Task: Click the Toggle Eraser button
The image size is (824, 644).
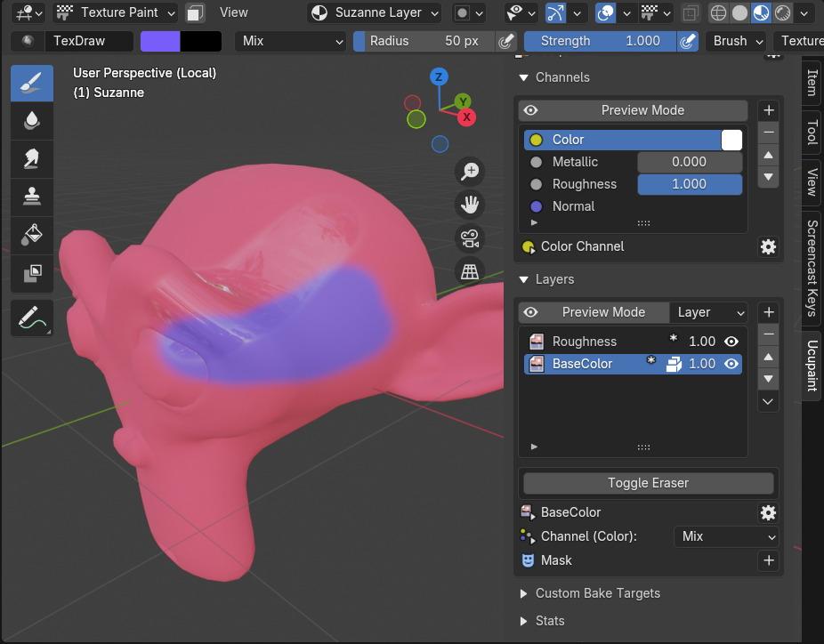Action: coord(648,483)
